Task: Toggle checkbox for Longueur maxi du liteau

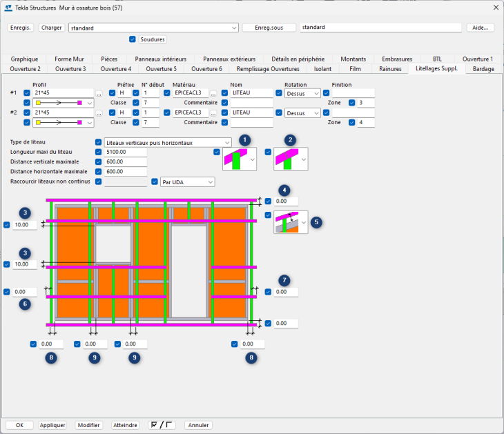Action: coord(98,152)
